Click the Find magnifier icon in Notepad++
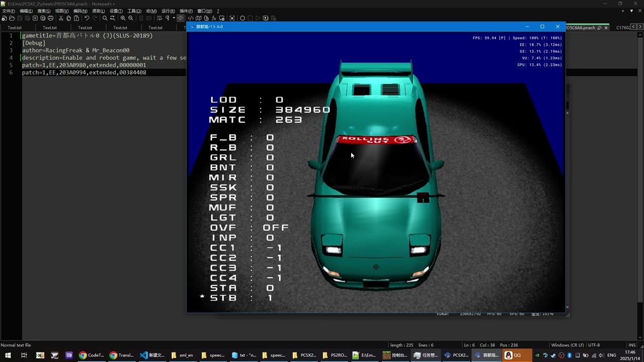 (x=105, y=18)
